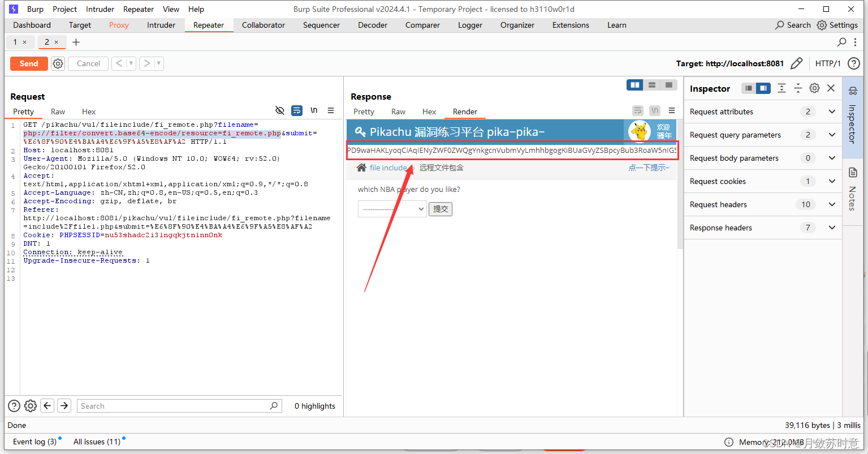Viewport: 868px width, 454px height.
Task: Open the Project menu
Action: click(x=64, y=9)
